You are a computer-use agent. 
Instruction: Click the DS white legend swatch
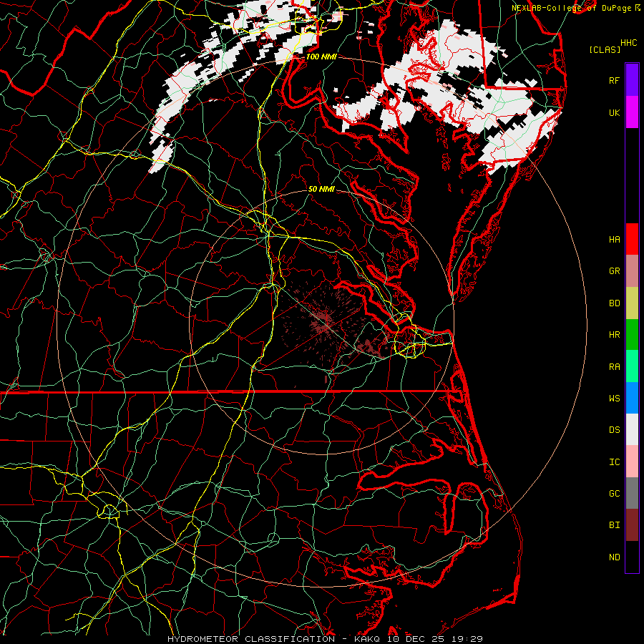tap(632, 429)
